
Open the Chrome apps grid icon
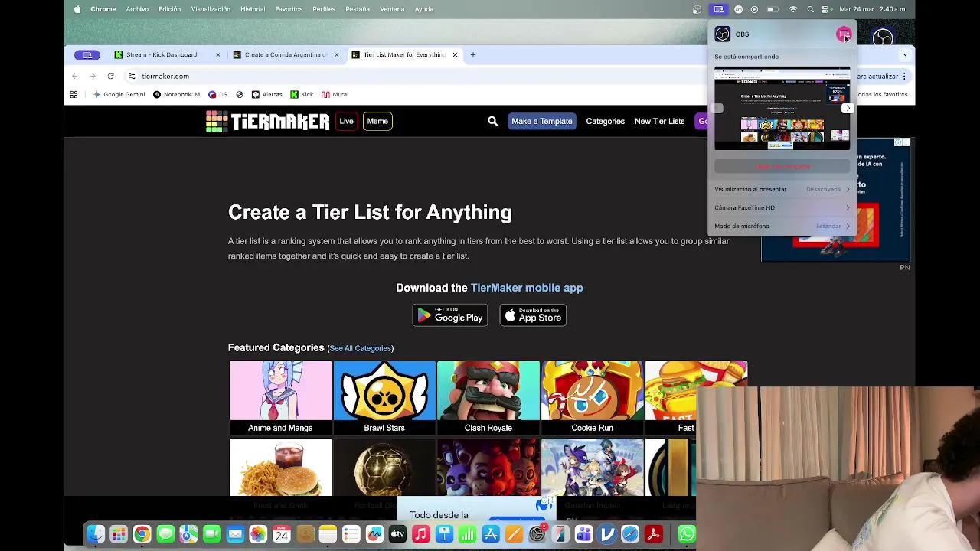point(73,94)
